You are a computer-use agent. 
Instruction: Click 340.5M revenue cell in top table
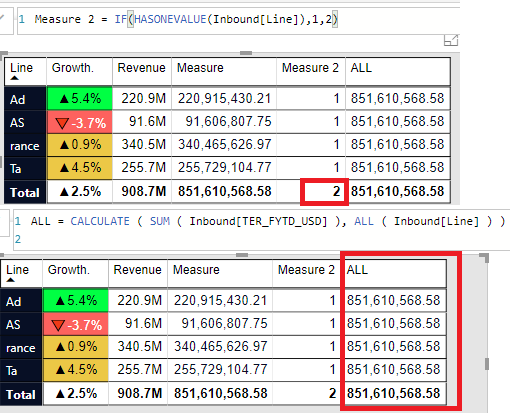click(142, 145)
